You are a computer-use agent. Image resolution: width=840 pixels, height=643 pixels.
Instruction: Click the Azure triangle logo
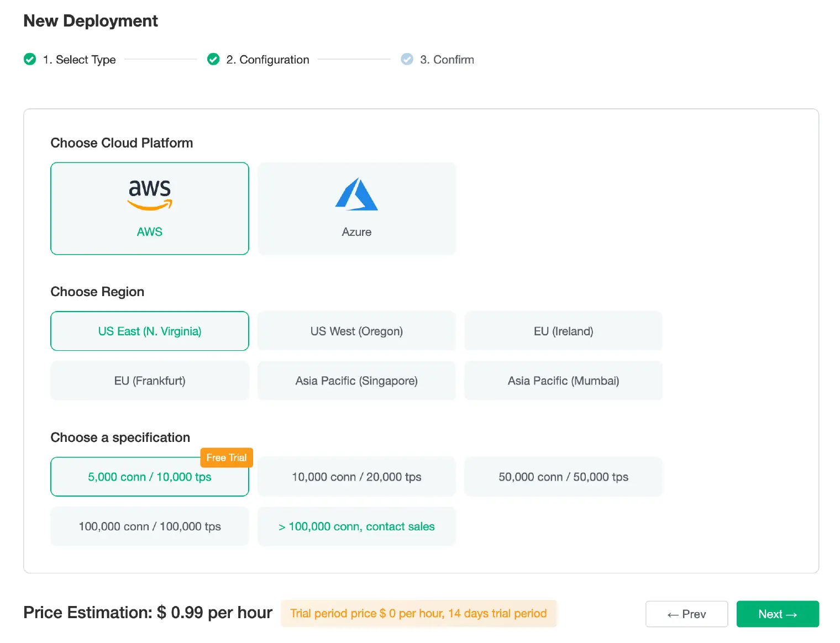356,194
